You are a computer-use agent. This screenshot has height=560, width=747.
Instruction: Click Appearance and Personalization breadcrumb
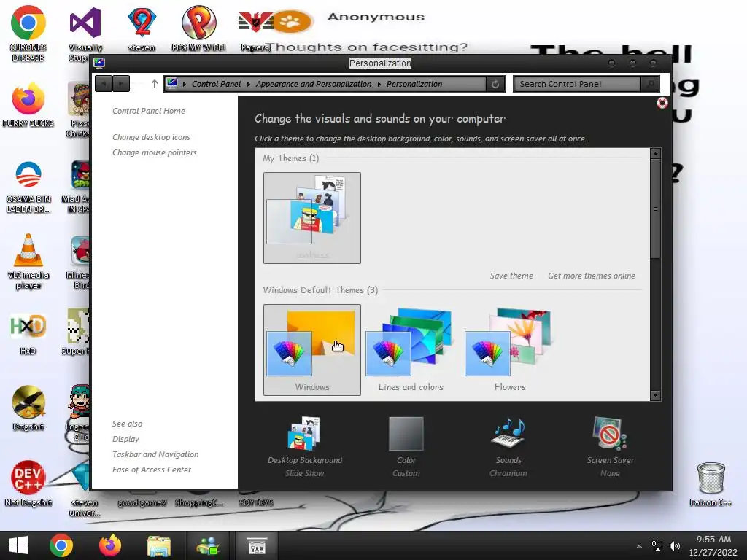[x=314, y=84]
